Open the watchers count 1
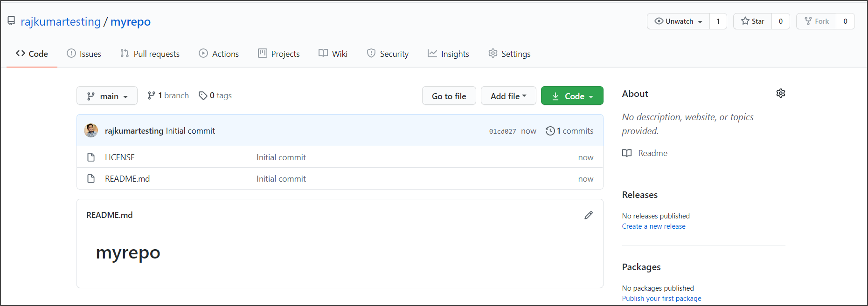This screenshot has width=868, height=306. click(718, 21)
